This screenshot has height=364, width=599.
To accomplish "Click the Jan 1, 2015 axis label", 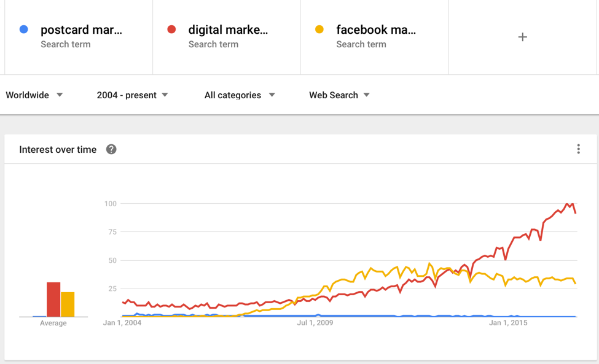I will 508,322.
